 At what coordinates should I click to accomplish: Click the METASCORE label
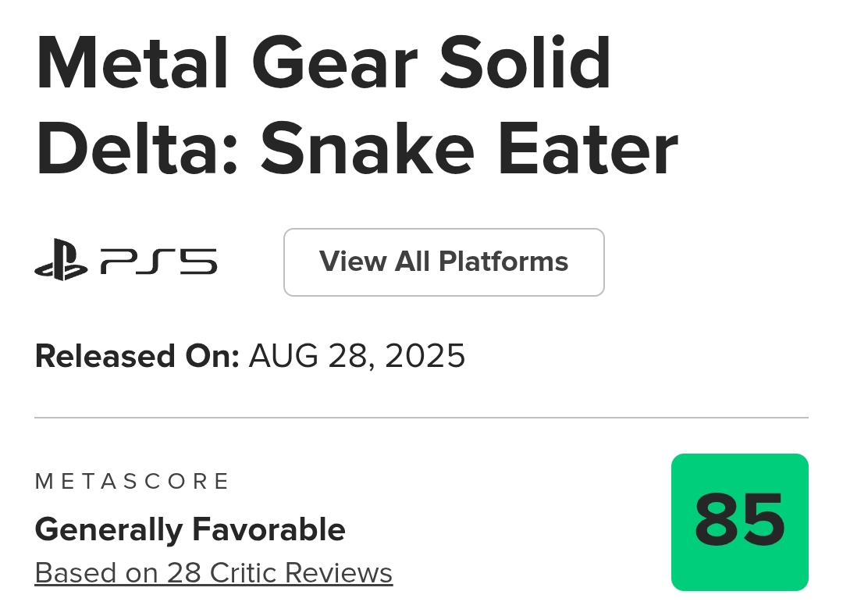tap(132, 481)
